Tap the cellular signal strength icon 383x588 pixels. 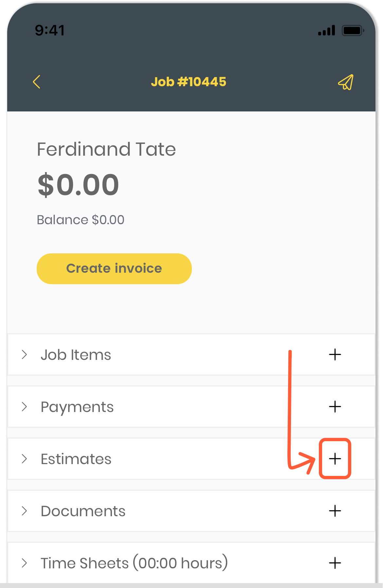click(327, 30)
